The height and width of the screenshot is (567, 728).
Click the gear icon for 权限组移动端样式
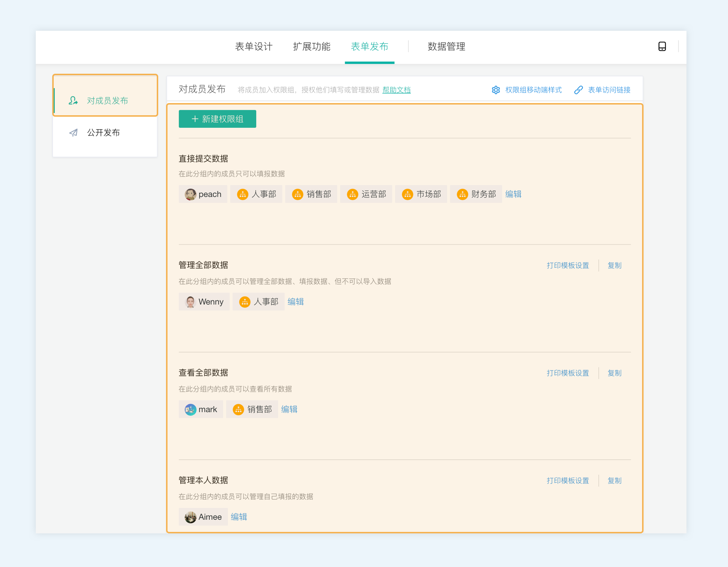pyautogui.click(x=496, y=90)
